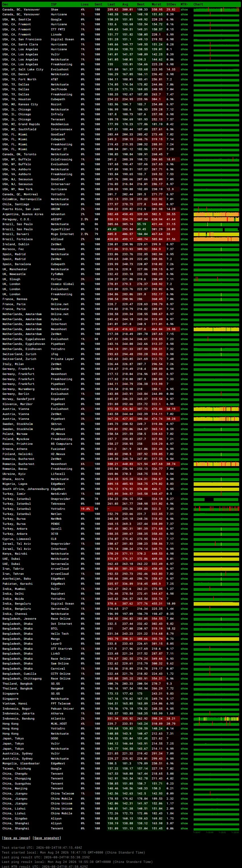Open chart for Bucharest Nexonhost row
The width and height of the screenshot is (242, 868).
tap(216, 464)
